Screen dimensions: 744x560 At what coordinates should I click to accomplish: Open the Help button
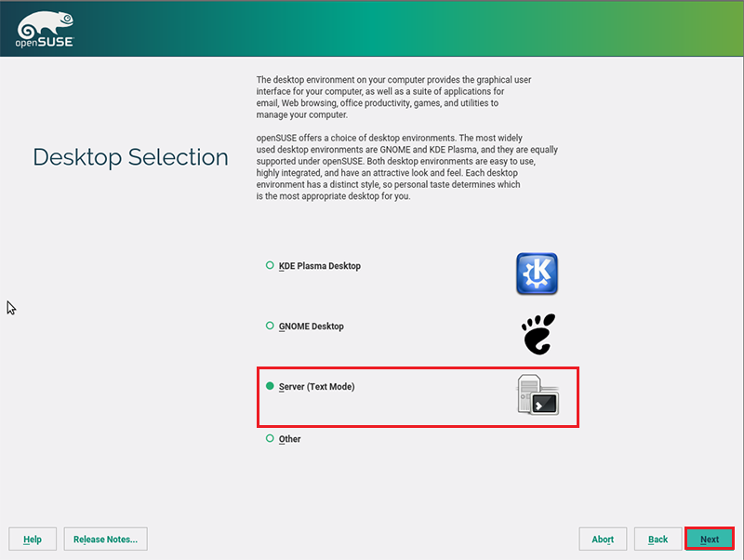pos(33,540)
